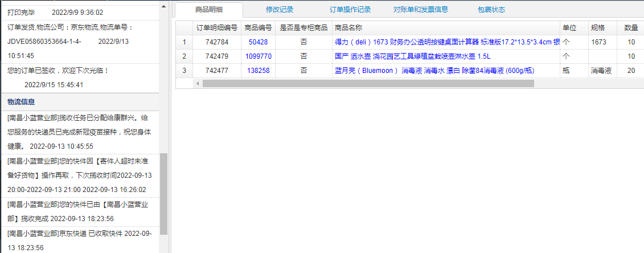The image size is (644, 253).
Task: Click the 揽收任务已分配给康群兴 logistics entry
Action: pyautogui.click(x=80, y=132)
